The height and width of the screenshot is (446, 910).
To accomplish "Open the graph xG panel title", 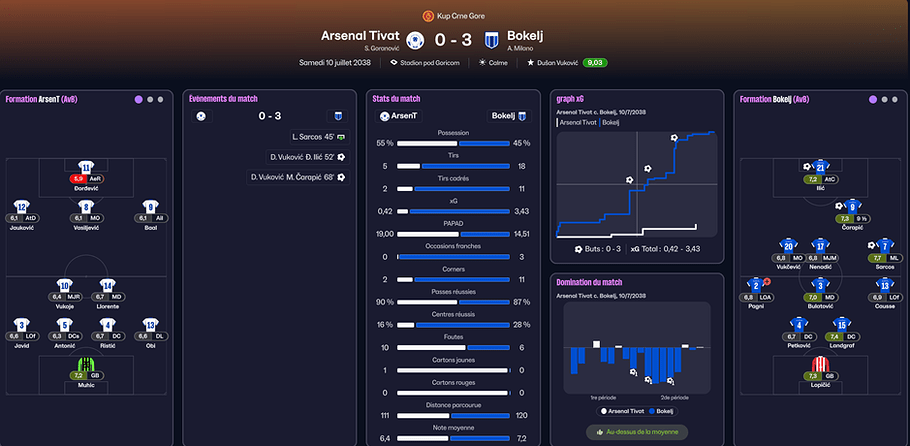I will [x=569, y=99].
